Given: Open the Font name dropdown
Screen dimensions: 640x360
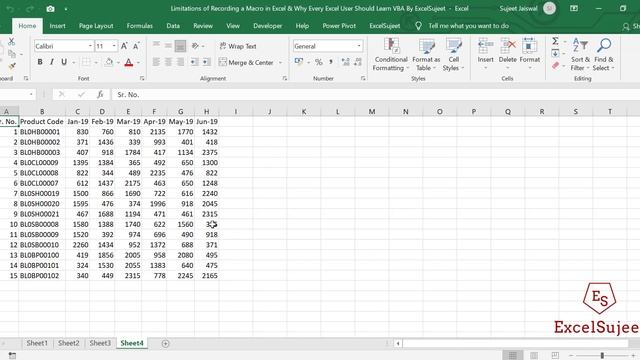Looking at the screenshot, I should (90, 46).
